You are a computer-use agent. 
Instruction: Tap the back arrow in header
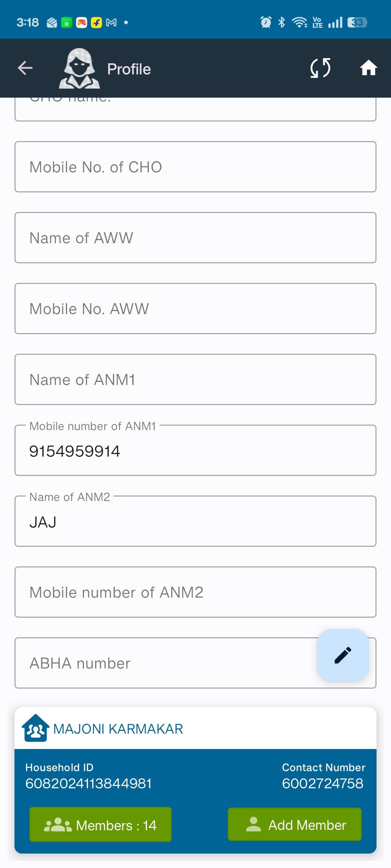pos(25,68)
